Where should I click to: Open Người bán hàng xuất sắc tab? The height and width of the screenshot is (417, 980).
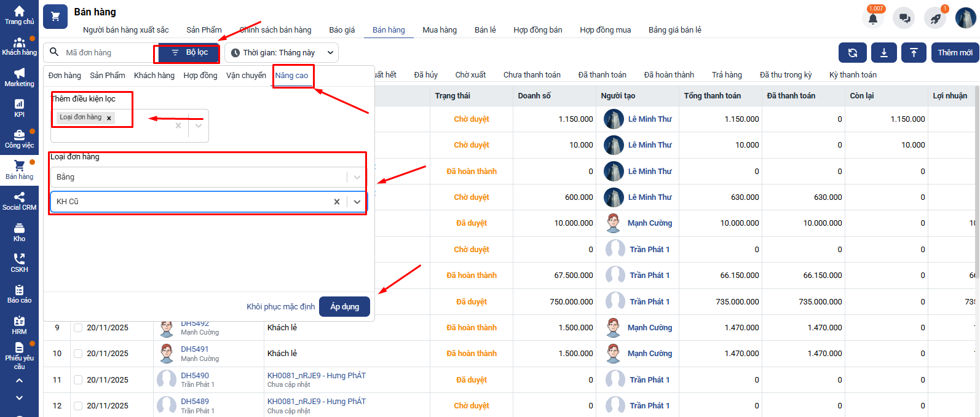coord(126,30)
